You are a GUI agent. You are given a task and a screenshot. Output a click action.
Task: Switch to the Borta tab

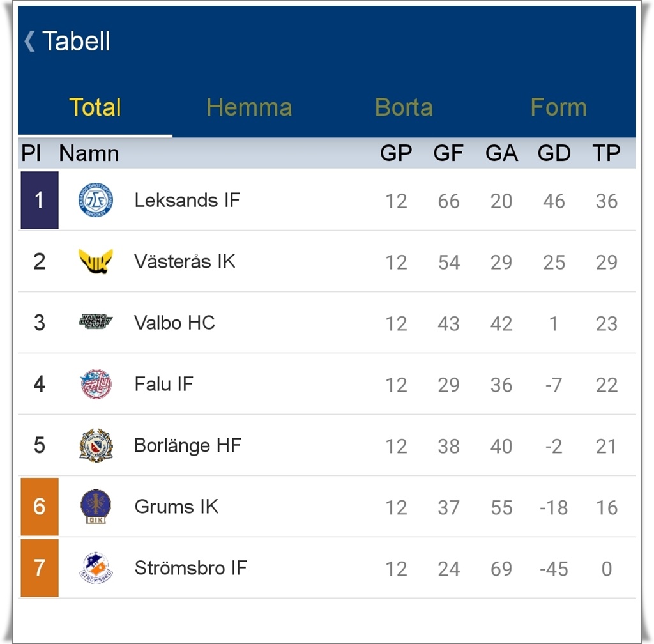click(x=404, y=107)
